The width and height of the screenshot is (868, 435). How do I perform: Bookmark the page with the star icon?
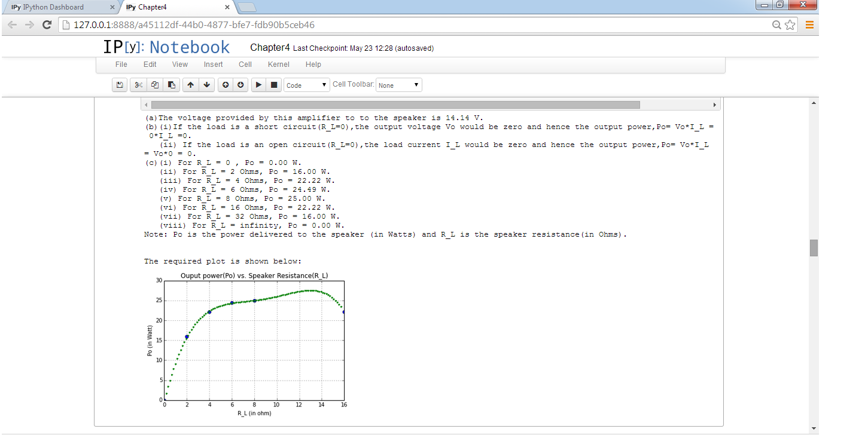pyautogui.click(x=790, y=25)
